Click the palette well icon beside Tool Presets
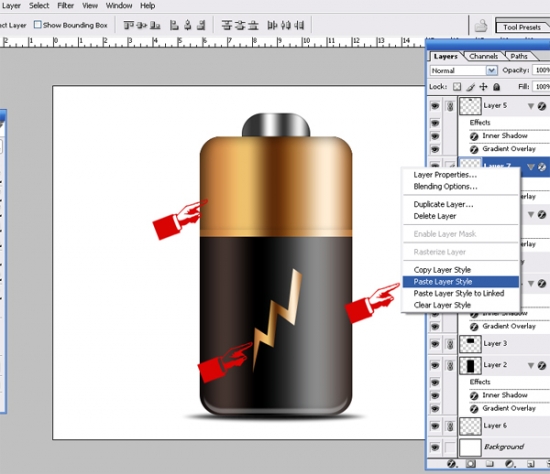 click(481, 26)
